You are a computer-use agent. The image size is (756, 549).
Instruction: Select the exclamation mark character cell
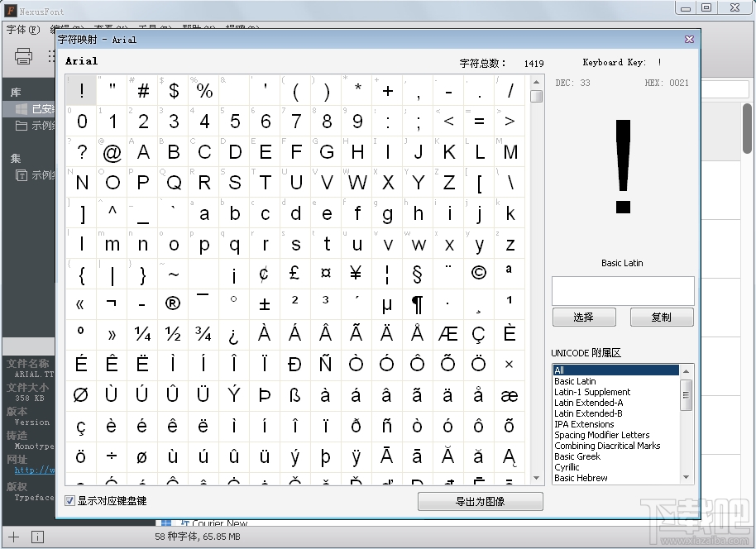80,90
